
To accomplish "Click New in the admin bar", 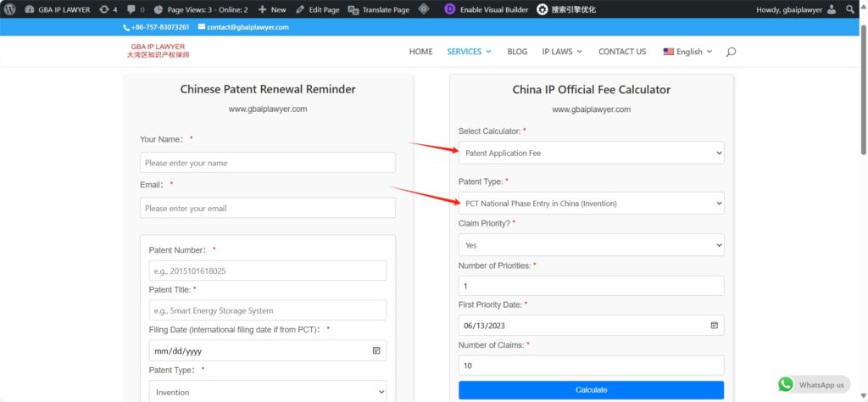I will click(x=272, y=9).
